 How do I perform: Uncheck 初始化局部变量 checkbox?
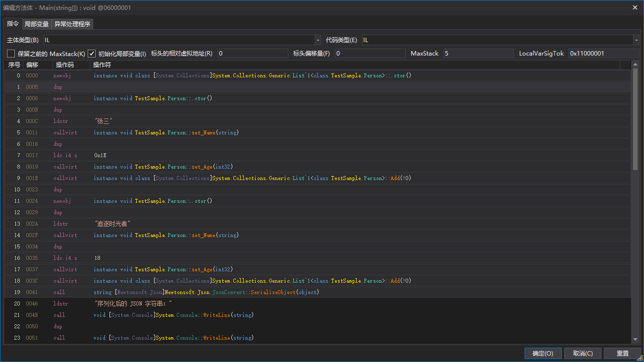[x=92, y=54]
